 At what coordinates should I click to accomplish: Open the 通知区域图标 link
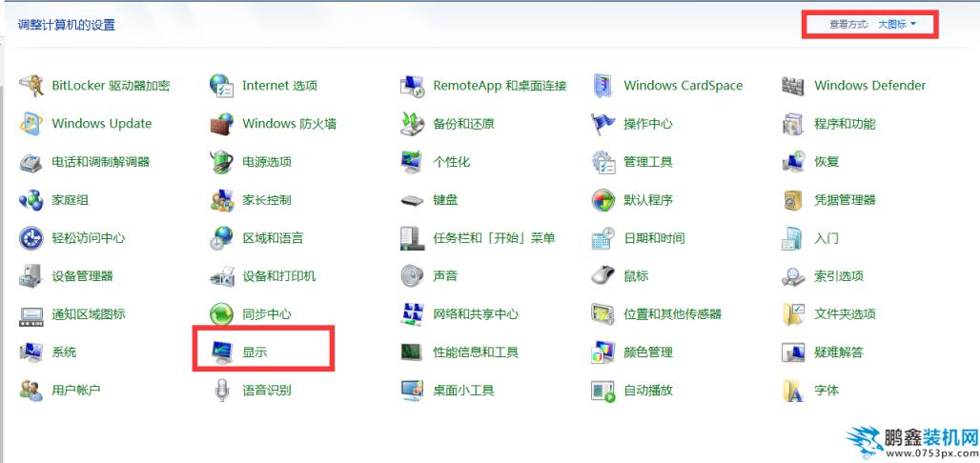[x=88, y=314]
